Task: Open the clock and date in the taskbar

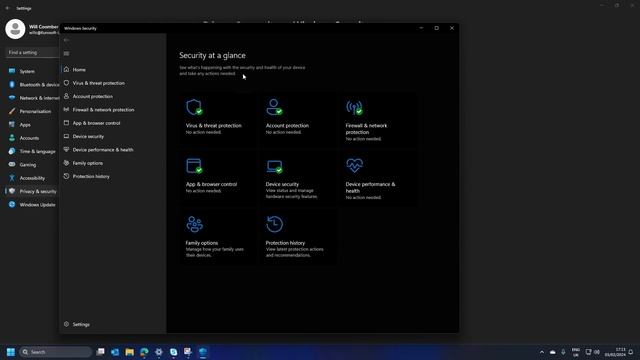Action: pos(616,352)
